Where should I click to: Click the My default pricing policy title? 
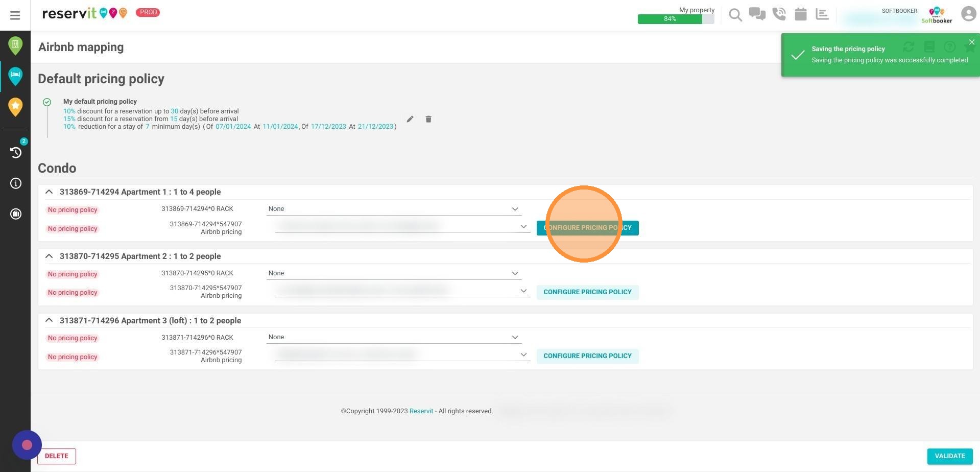[x=100, y=102]
